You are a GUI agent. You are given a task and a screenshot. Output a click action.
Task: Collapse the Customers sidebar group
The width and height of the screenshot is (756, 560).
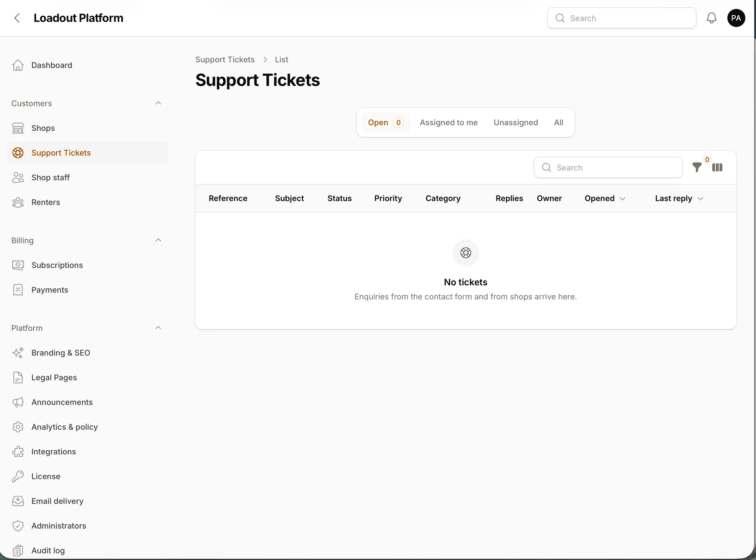tap(158, 103)
